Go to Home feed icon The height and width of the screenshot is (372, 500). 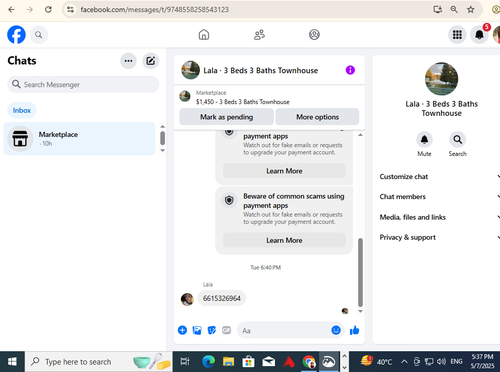pos(204,35)
